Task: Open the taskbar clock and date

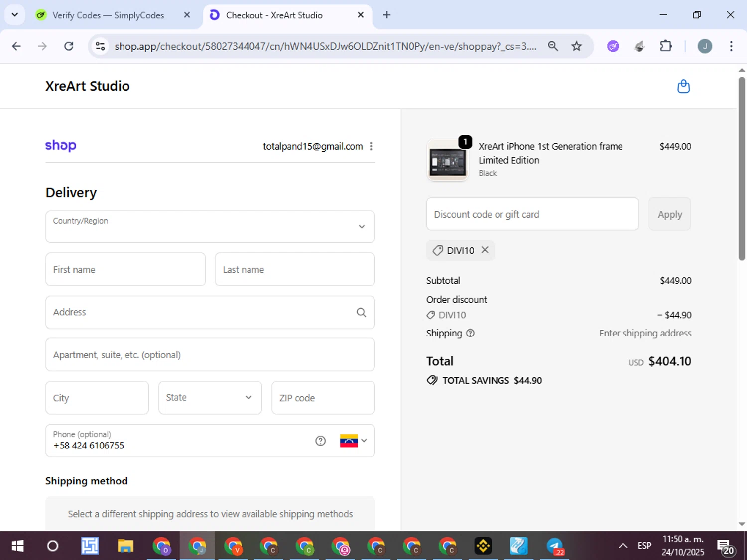Action: [x=683, y=546]
